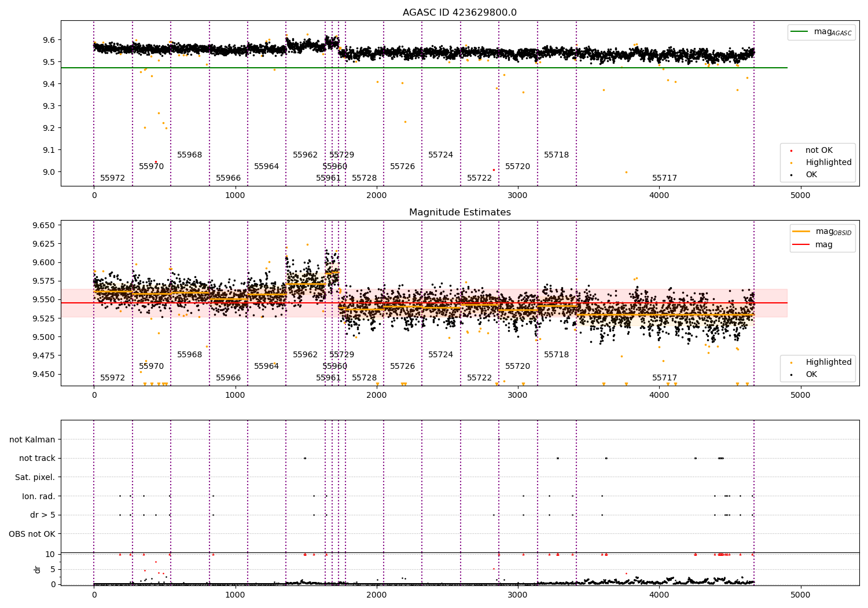868x608 pixels.
Task: Click the plot title AGASC ID 423629800.0
Action: [459, 13]
